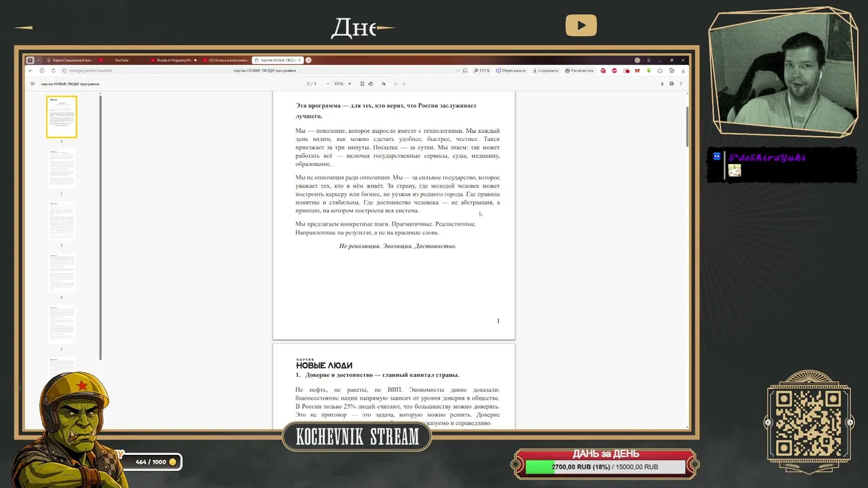This screenshot has height=488, width=868.
Task: Bookmark this page in the address bar
Action: coord(465,70)
